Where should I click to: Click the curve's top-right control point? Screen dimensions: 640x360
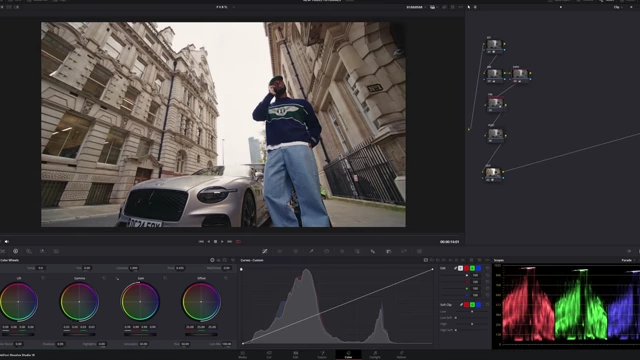pos(432,269)
